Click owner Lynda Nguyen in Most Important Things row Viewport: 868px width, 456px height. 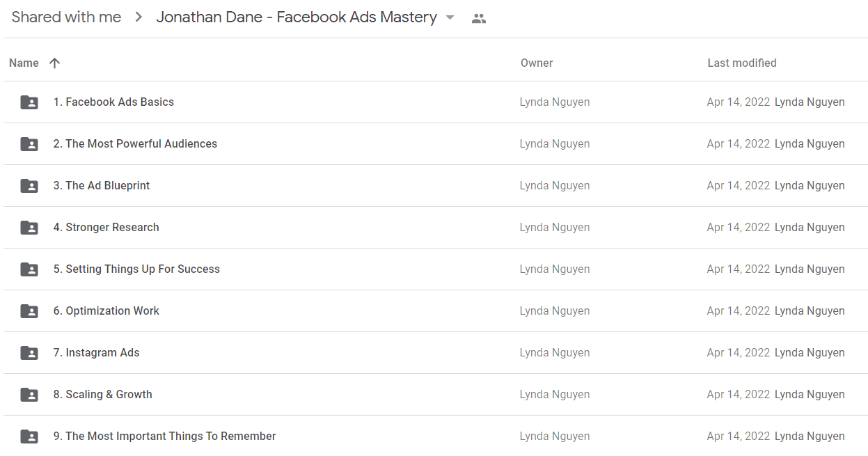point(555,436)
